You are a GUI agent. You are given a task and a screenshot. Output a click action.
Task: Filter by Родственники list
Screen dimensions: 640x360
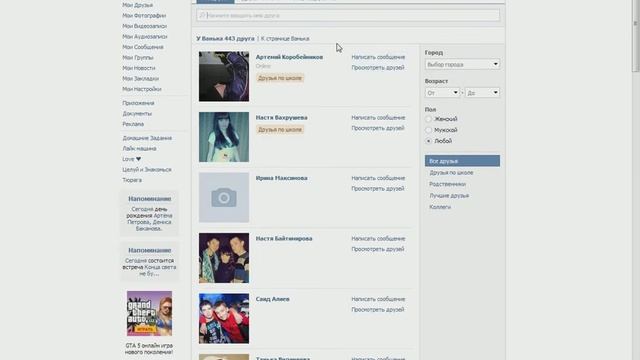click(447, 184)
